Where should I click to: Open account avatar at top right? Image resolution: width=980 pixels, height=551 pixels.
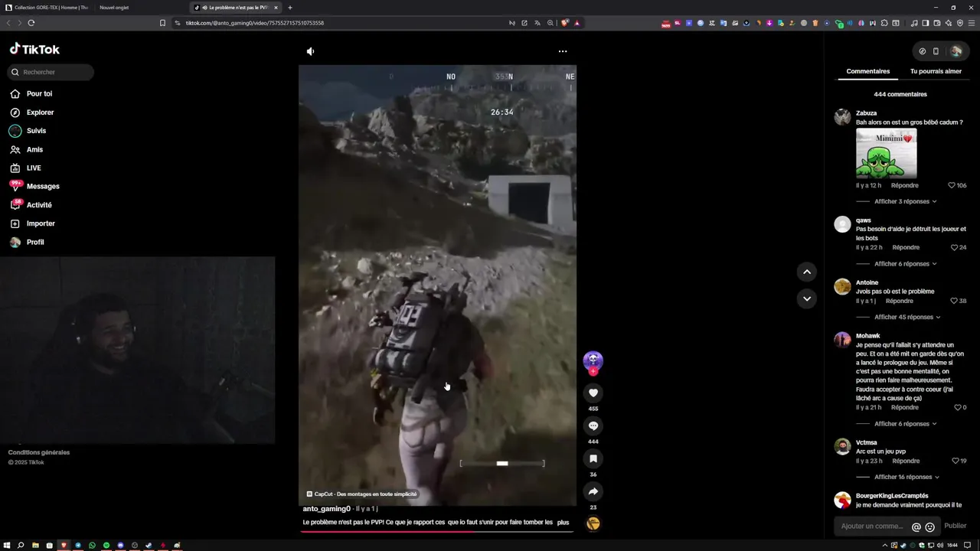tap(956, 51)
